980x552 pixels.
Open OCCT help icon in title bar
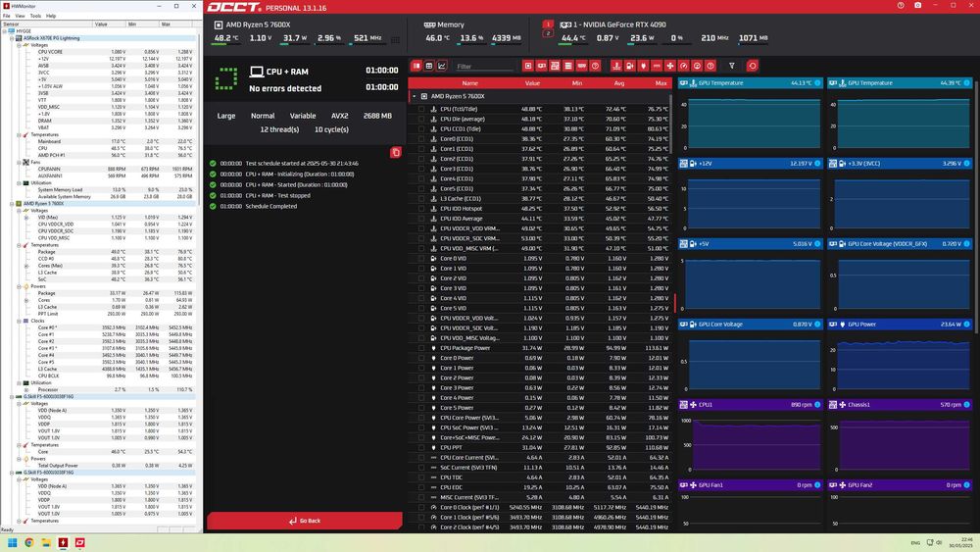click(901, 5)
